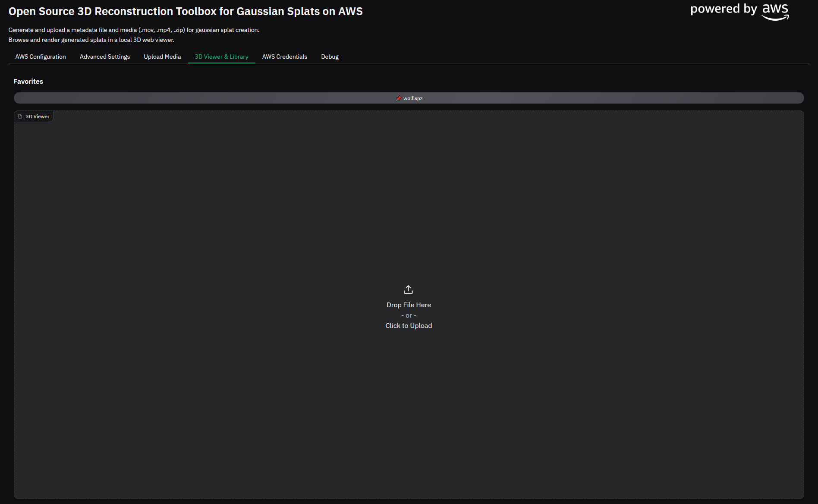Open the AWS Credentials tab
The image size is (818, 504).
pos(285,57)
